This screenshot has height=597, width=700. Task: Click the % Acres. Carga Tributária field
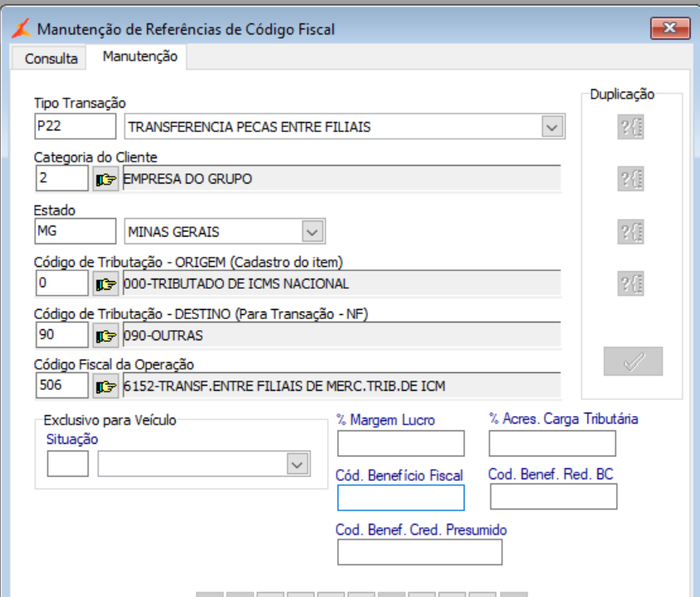pos(552,443)
